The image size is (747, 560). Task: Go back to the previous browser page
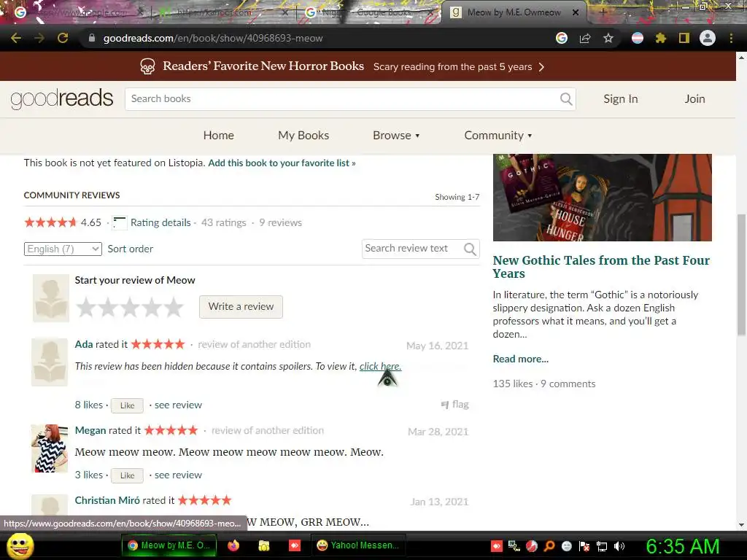16,38
